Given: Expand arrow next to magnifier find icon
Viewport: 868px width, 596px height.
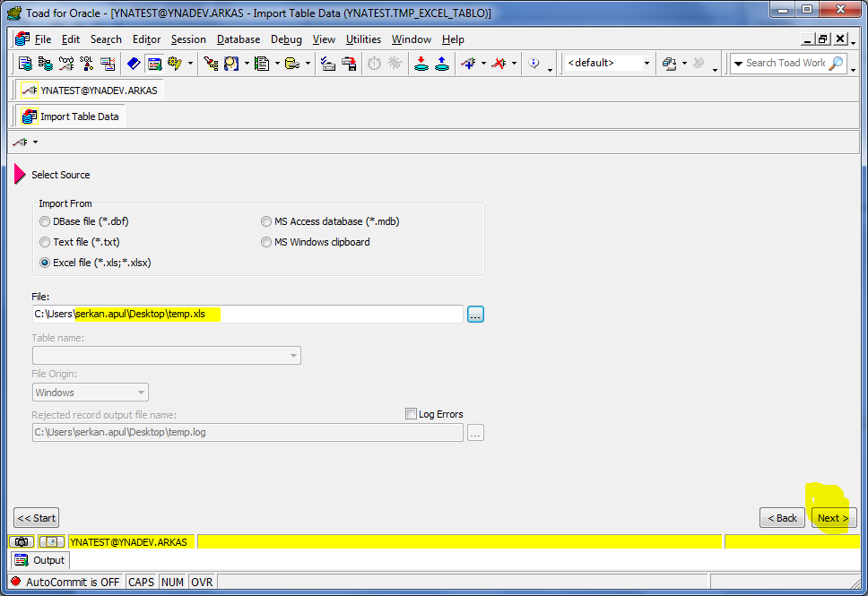Looking at the screenshot, I should coord(247,64).
